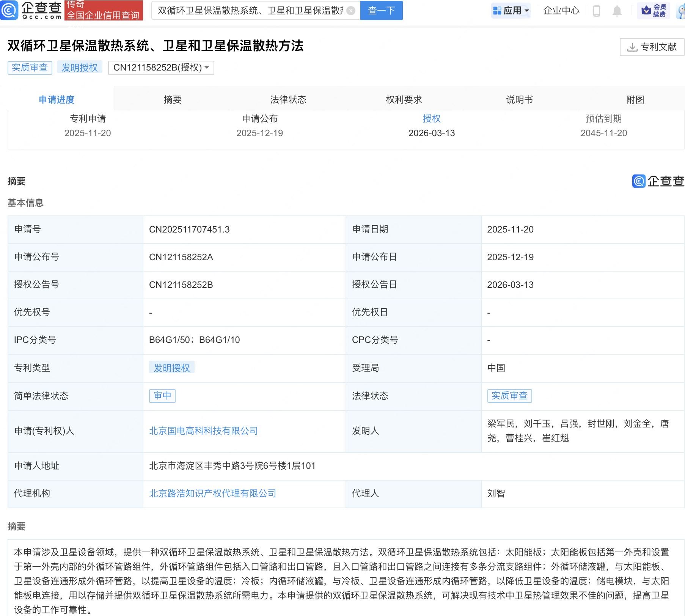
Task: Click the mobile phone icon in top bar
Action: click(x=597, y=11)
